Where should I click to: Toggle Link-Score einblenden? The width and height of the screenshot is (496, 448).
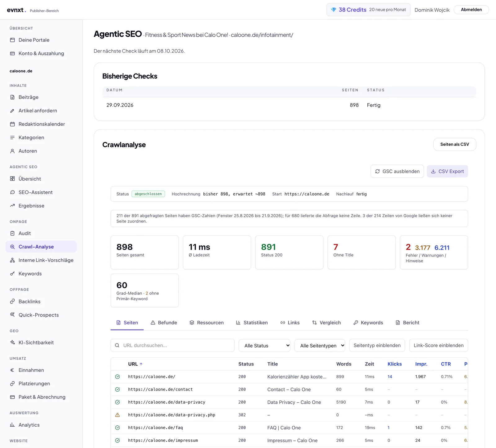click(x=438, y=345)
